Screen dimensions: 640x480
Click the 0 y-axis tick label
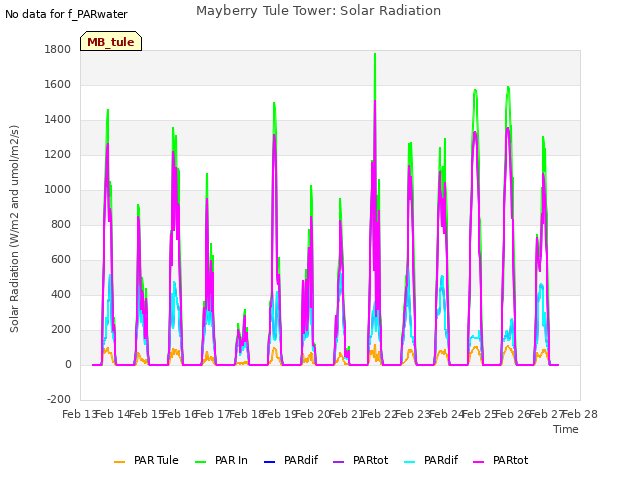point(68,365)
